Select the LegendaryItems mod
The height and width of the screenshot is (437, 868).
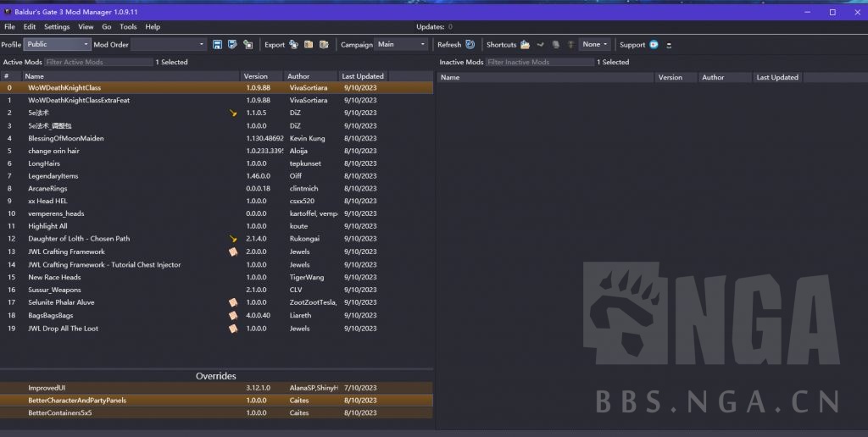(x=216, y=176)
